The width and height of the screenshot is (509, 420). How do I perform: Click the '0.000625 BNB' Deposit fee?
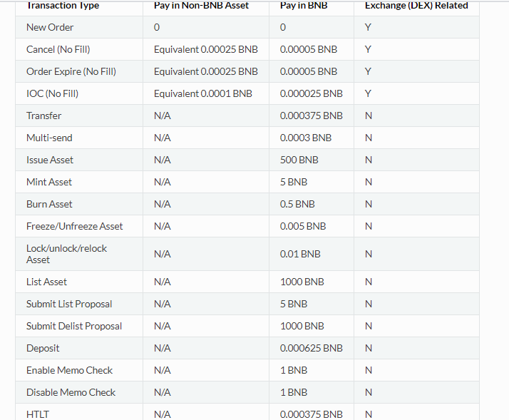[312, 348]
